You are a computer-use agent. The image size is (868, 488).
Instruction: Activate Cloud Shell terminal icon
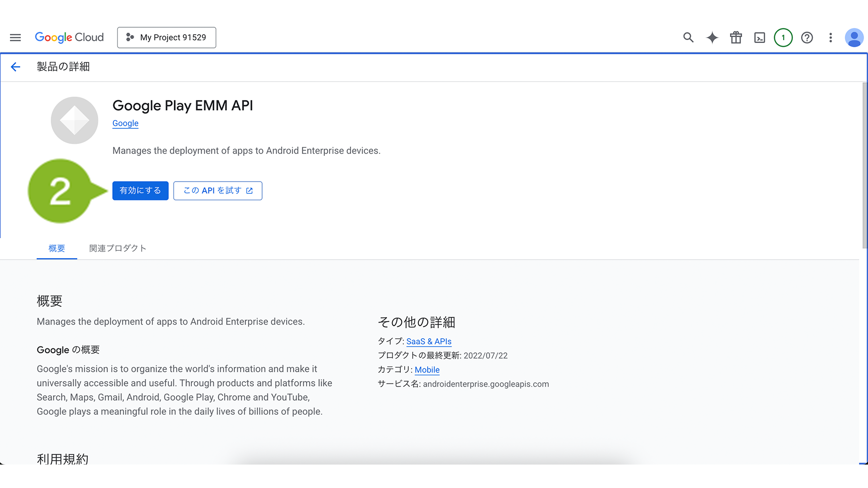click(x=760, y=38)
